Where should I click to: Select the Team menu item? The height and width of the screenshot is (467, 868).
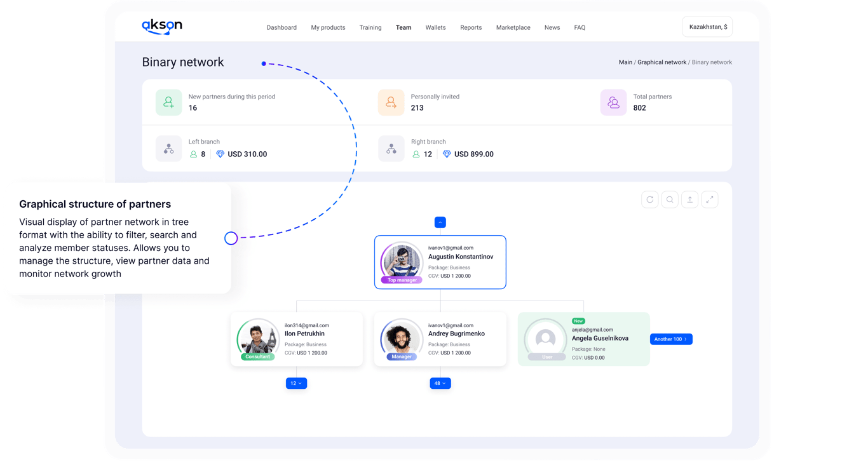coord(403,27)
